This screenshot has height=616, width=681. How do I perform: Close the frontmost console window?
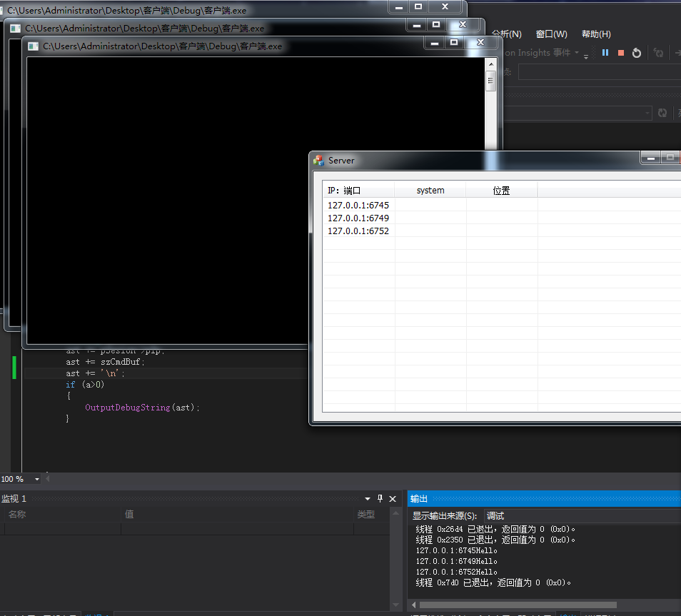481,43
